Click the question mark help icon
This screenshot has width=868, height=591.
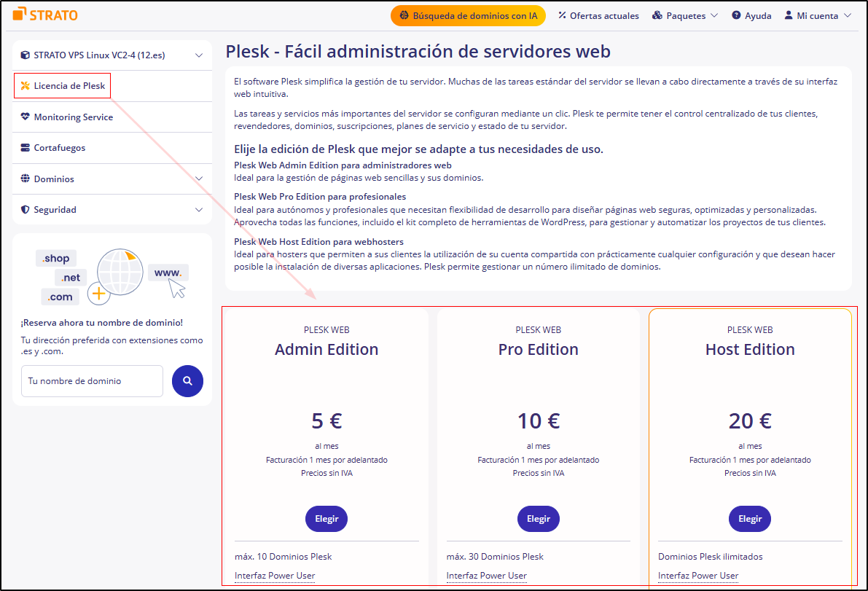(736, 15)
